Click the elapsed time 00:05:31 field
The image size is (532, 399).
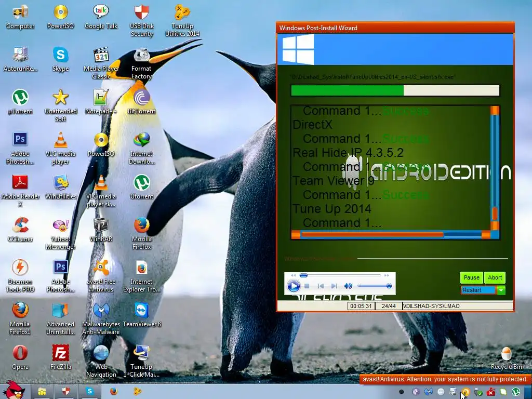(x=361, y=306)
